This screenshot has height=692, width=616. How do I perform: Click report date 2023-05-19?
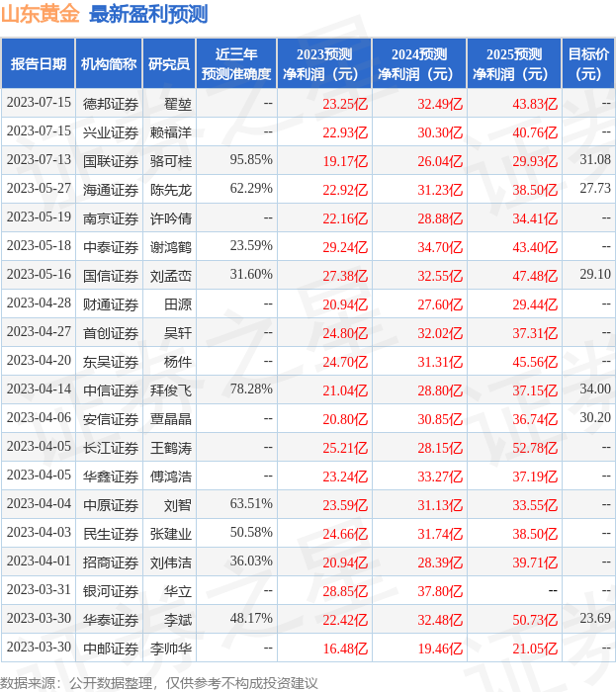pos(39,216)
